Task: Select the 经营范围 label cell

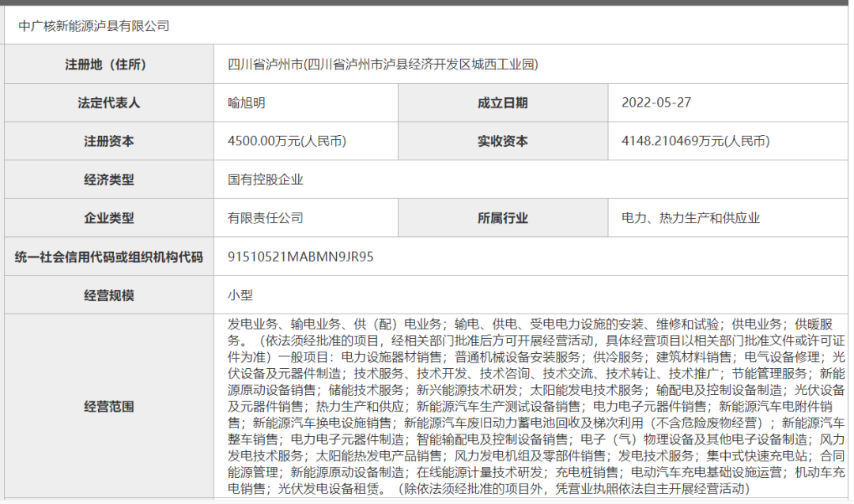Action: [109, 407]
